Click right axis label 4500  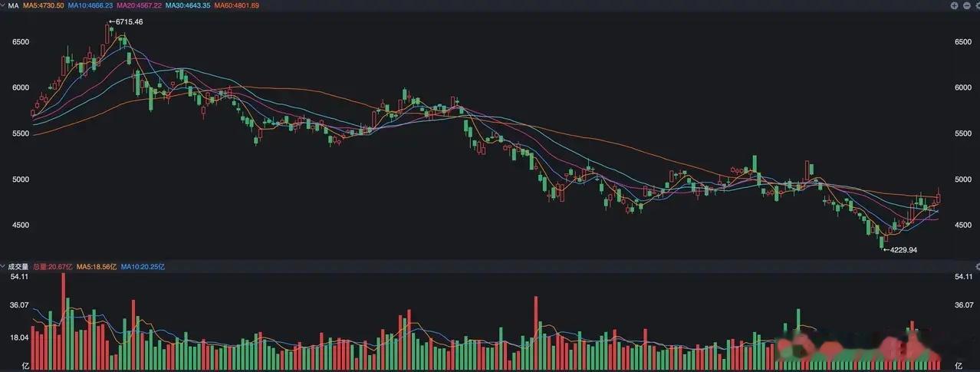click(x=962, y=226)
